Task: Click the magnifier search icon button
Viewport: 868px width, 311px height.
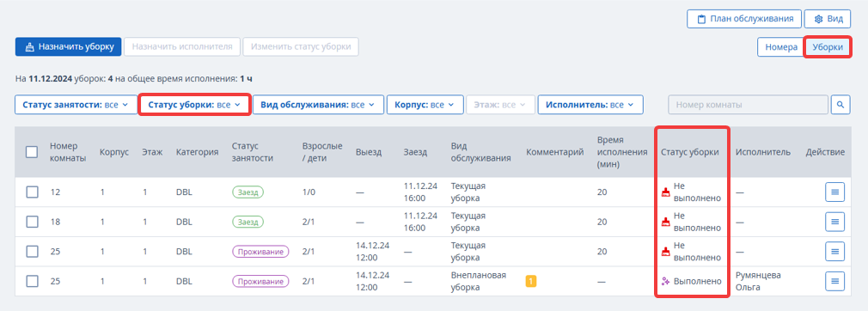Action: [x=840, y=104]
